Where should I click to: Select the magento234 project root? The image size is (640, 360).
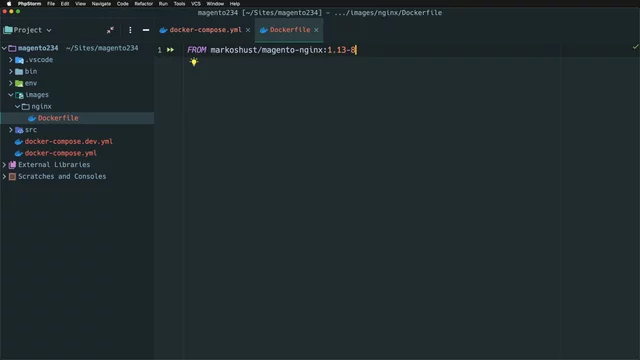(x=38, y=48)
